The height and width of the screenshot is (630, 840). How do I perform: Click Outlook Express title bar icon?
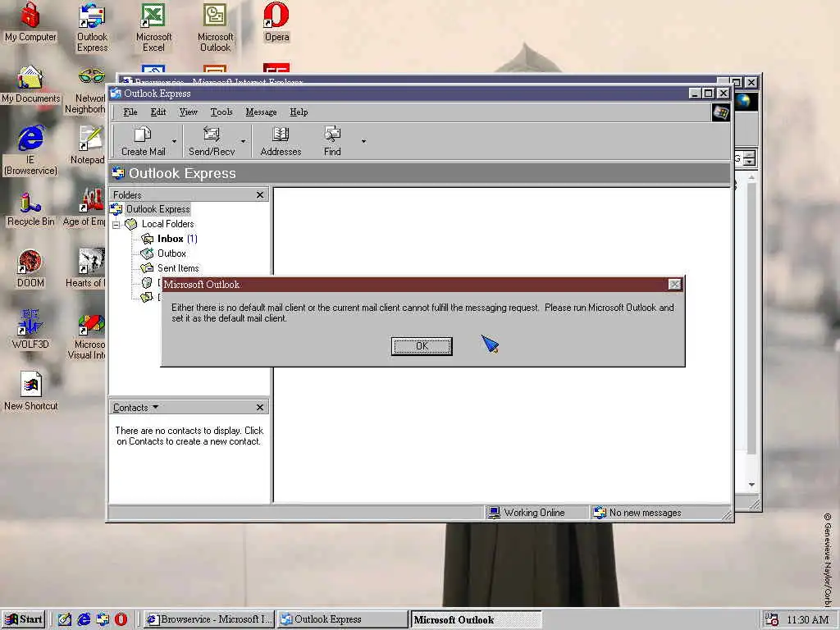pos(116,94)
